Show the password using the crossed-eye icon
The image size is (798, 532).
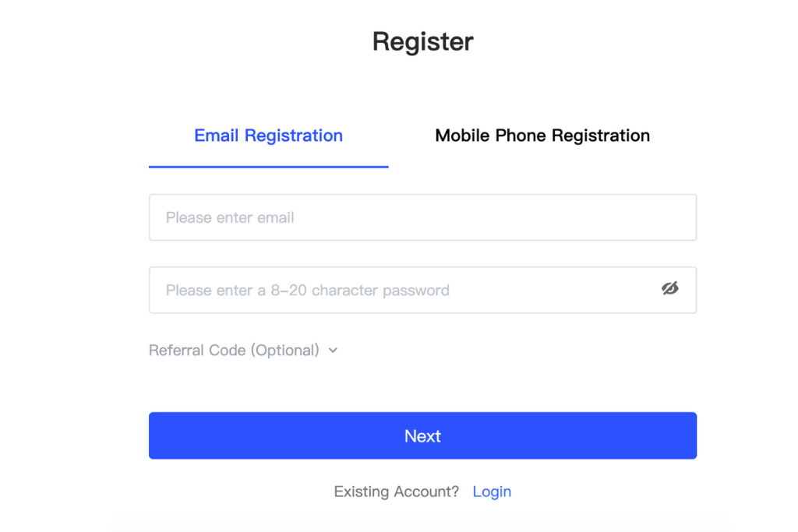point(669,288)
